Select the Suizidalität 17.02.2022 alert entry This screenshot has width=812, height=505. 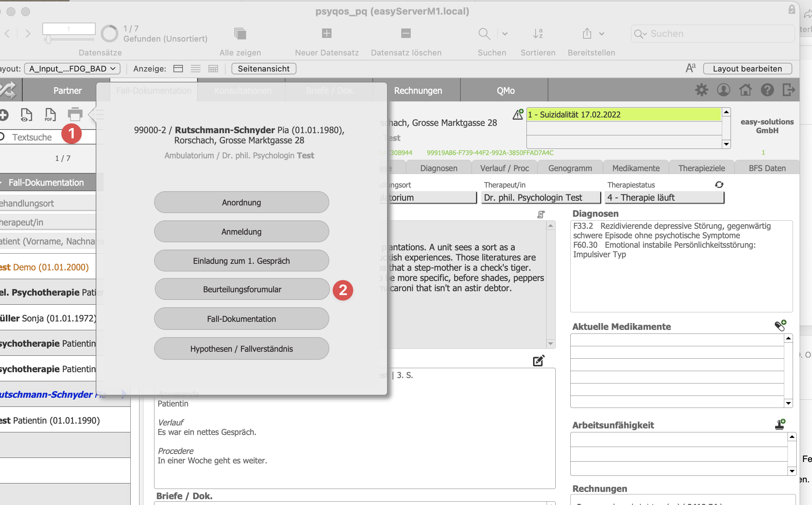pos(624,115)
